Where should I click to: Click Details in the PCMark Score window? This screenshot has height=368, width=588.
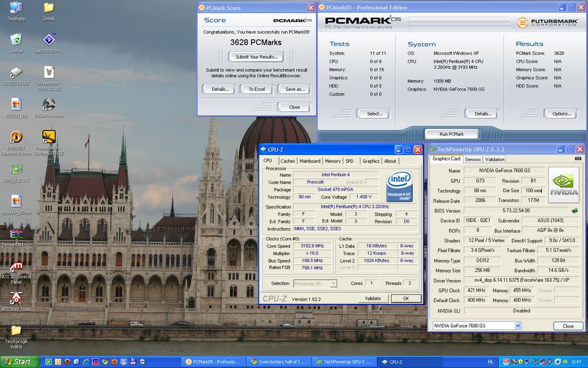[x=220, y=89]
